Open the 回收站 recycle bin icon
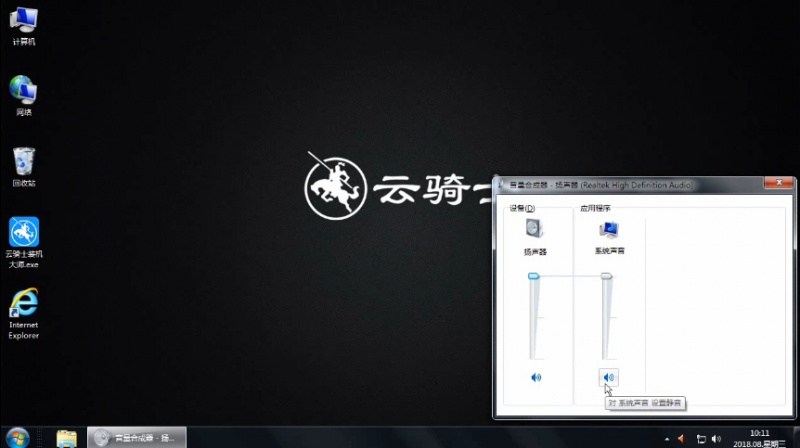 point(23,166)
